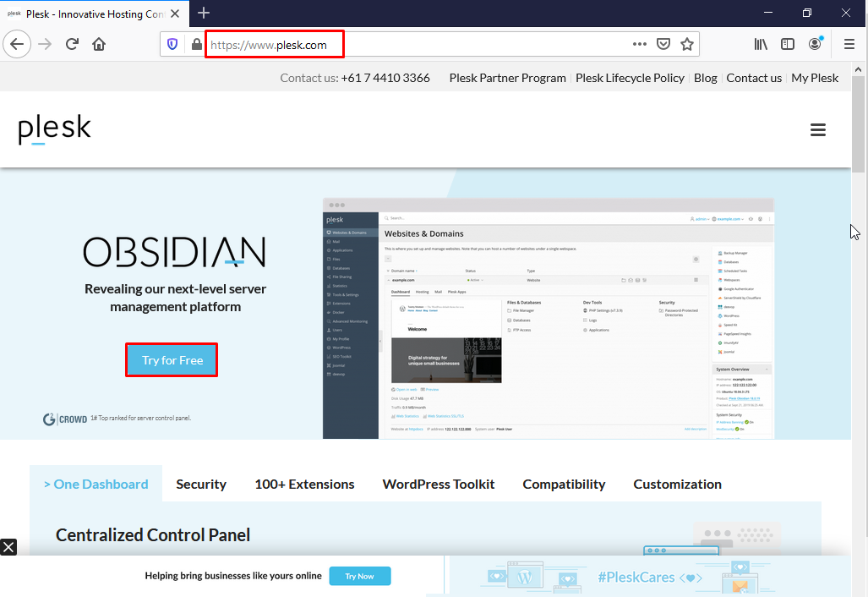Bookmark this page with star
The height and width of the screenshot is (597, 868).
pos(687,44)
